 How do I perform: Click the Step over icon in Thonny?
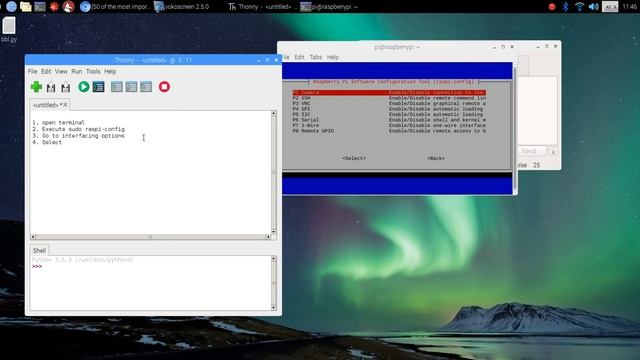click(x=117, y=87)
